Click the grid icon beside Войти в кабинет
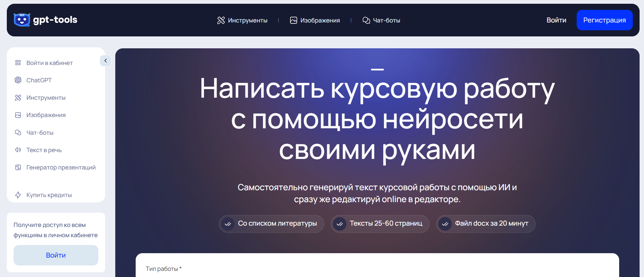This screenshot has width=644, height=277. (18, 63)
